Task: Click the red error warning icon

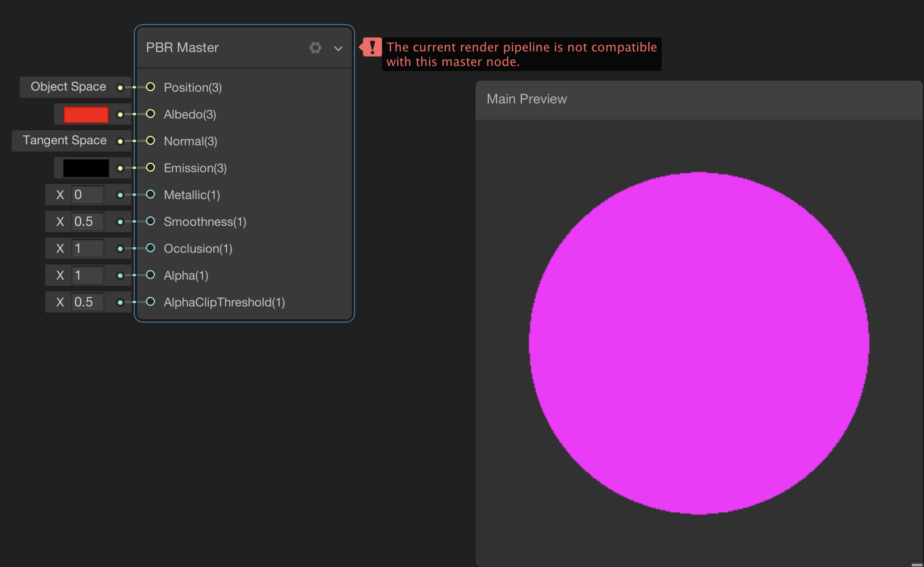Action: (x=371, y=48)
